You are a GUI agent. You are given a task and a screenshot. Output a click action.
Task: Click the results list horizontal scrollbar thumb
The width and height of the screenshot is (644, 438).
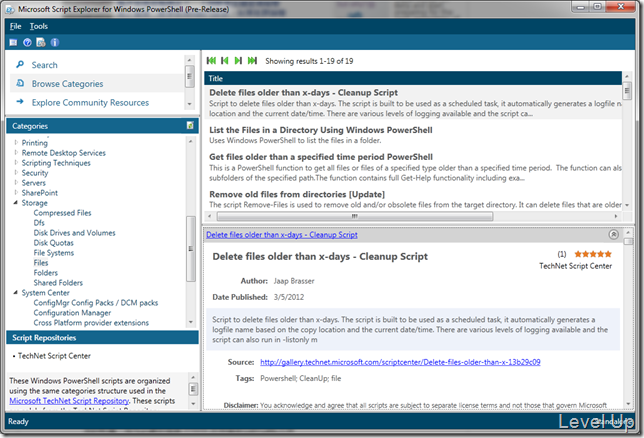pyautogui.click(x=355, y=216)
